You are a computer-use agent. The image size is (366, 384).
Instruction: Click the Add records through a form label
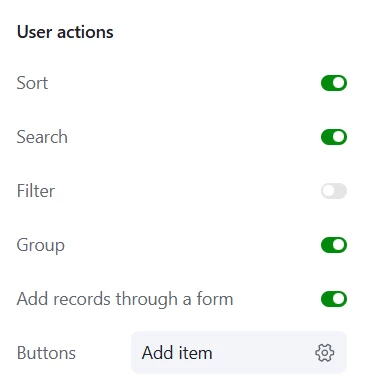pyautogui.click(x=125, y=299)
